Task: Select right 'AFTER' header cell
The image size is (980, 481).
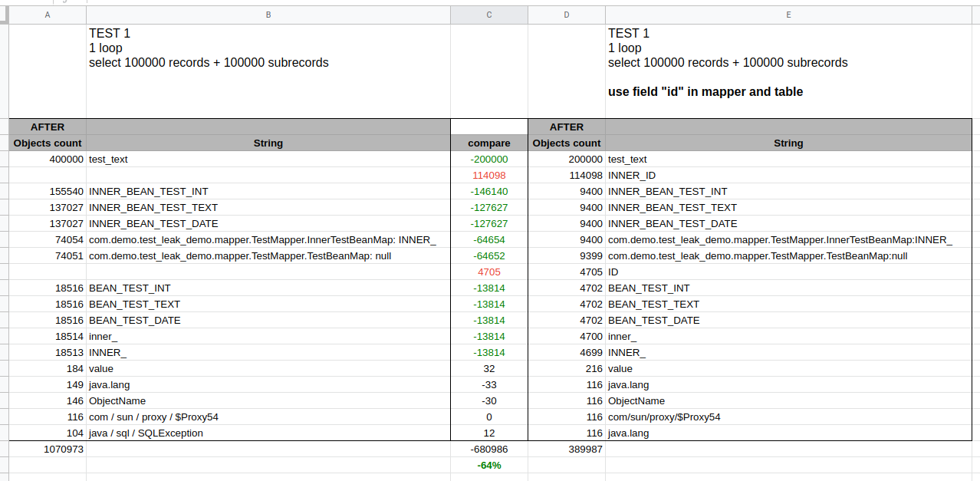Action: pos(567,127)
